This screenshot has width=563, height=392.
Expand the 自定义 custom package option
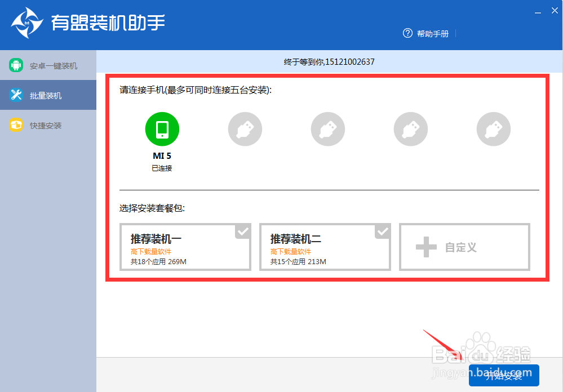pyautogui.click(x=464, y=247)
